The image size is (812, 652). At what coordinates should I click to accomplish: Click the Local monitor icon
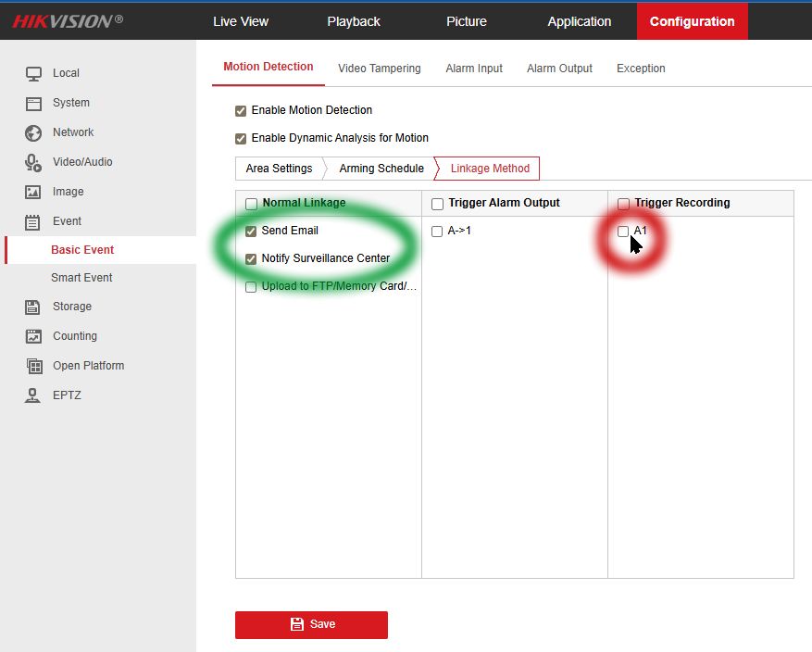[33, 73]
